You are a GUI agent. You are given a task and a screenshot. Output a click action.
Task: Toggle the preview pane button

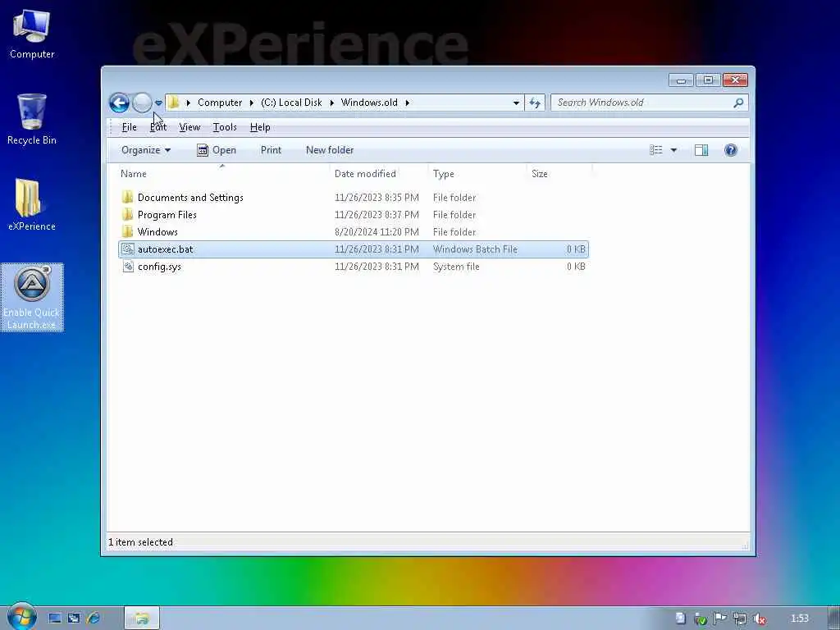pos(701,150)
